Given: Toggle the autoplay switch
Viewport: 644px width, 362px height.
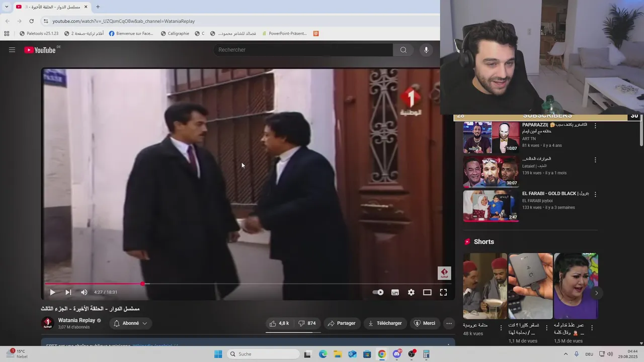Looking at the screenshot, I should 378,292.
